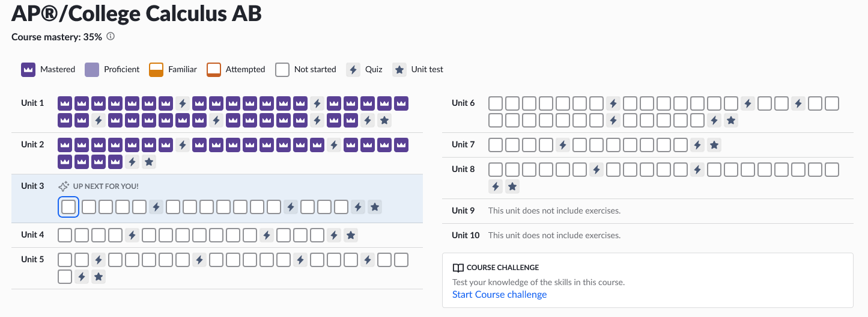Click the Mastered legend crown swatch

click(x=28, y=69)
